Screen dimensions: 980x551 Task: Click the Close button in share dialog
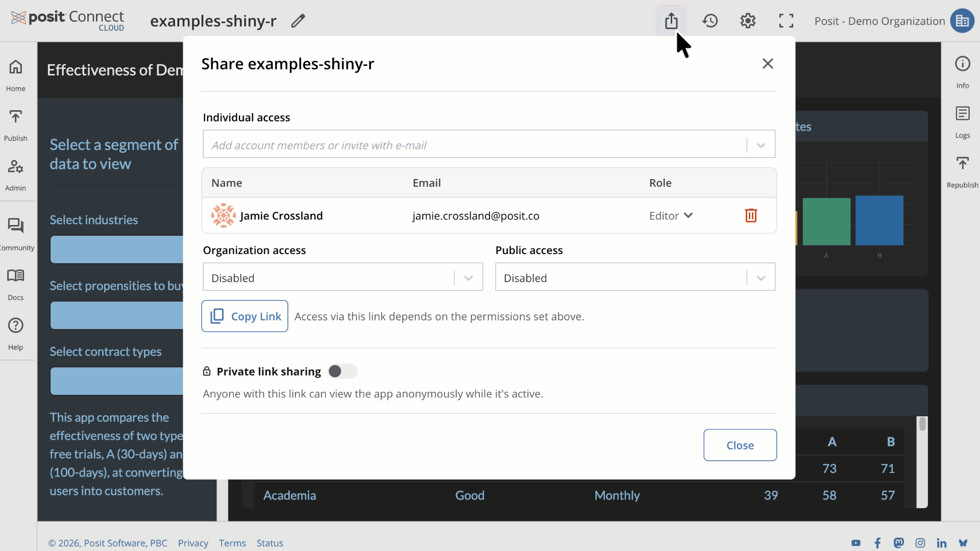click(740, 445)
